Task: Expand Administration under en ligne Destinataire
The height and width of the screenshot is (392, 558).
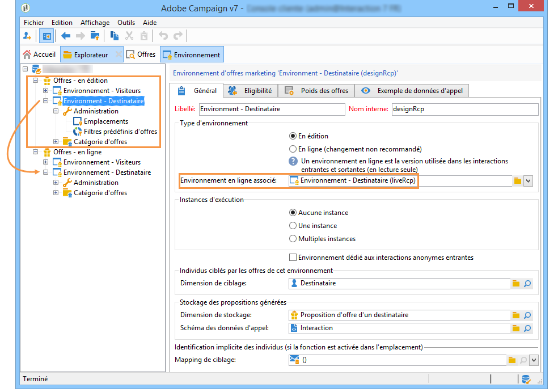Action: (56, 182)
